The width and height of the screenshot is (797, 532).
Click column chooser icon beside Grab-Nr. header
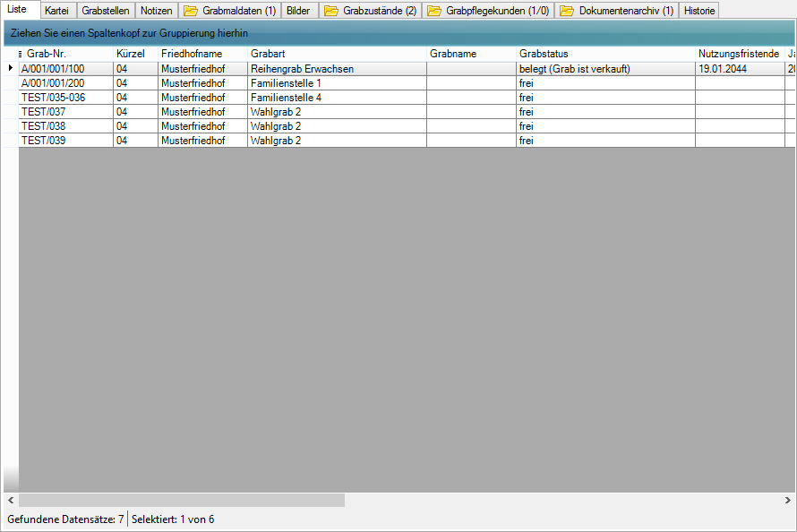21,55
